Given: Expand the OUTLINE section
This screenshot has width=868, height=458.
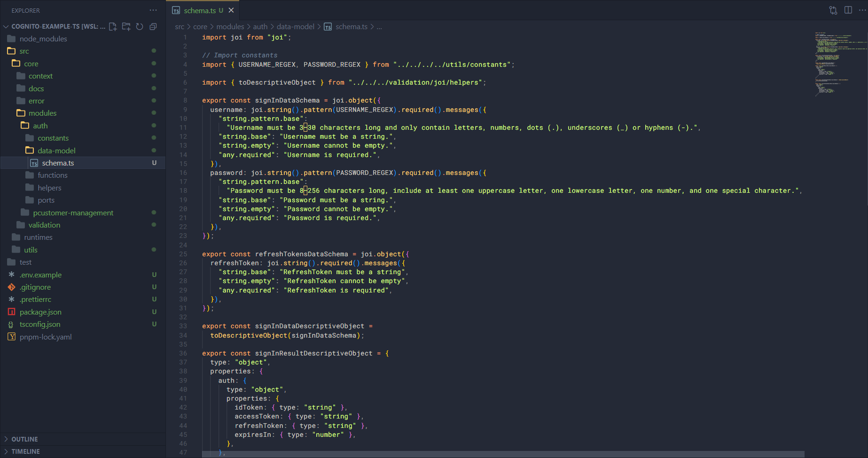Looking at the screenshot, I should pos(24,439).
